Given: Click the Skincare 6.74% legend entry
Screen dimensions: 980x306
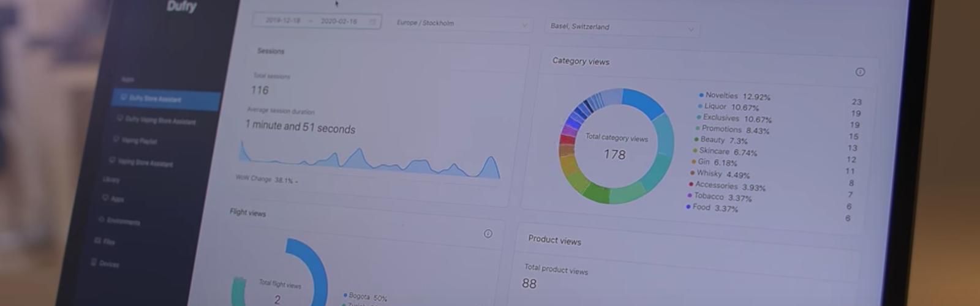Looking at the screenshot, I should coord(725,152).
